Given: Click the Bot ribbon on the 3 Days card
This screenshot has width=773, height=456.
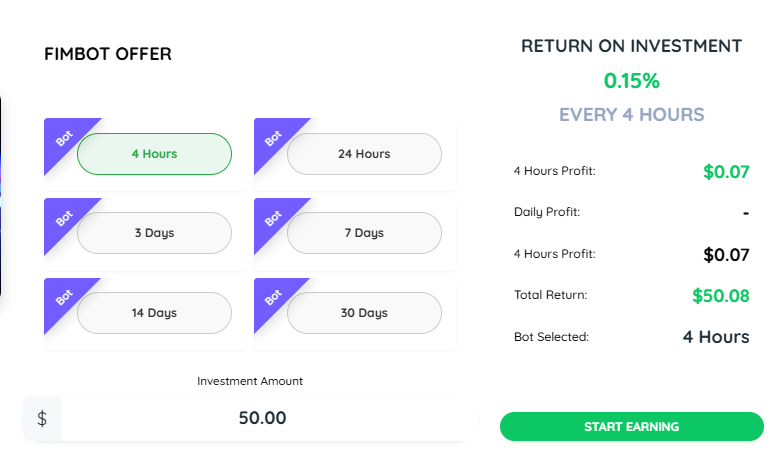Looking at the screenshot, I should tap(62, 216).
